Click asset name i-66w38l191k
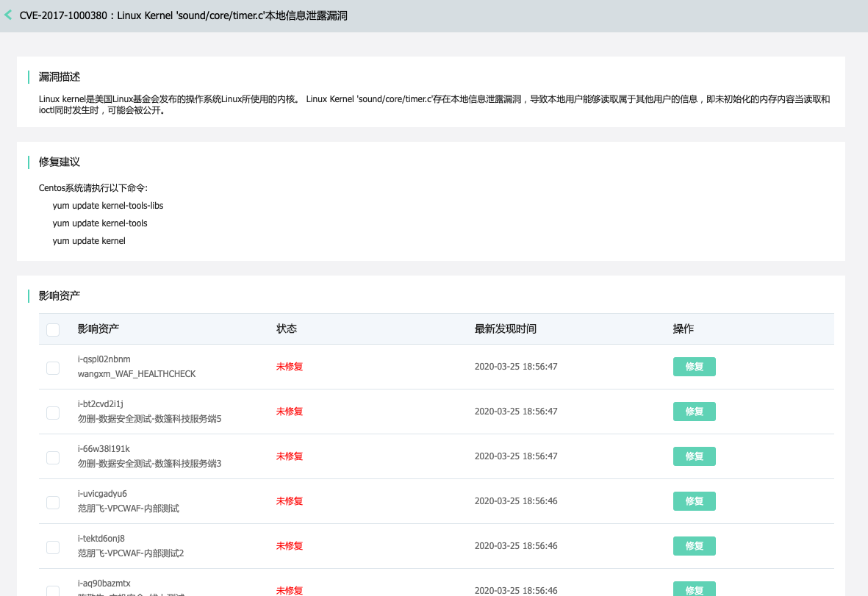Viewport: 868px width, 596px height. coord(105,448)
